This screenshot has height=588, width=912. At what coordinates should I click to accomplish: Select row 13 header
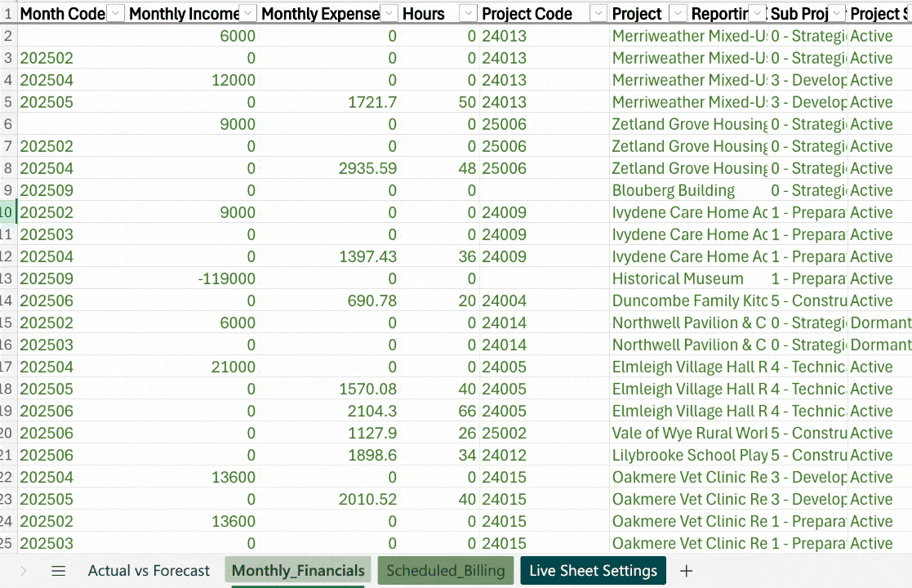pyautogui.click(x=8, y=278)
